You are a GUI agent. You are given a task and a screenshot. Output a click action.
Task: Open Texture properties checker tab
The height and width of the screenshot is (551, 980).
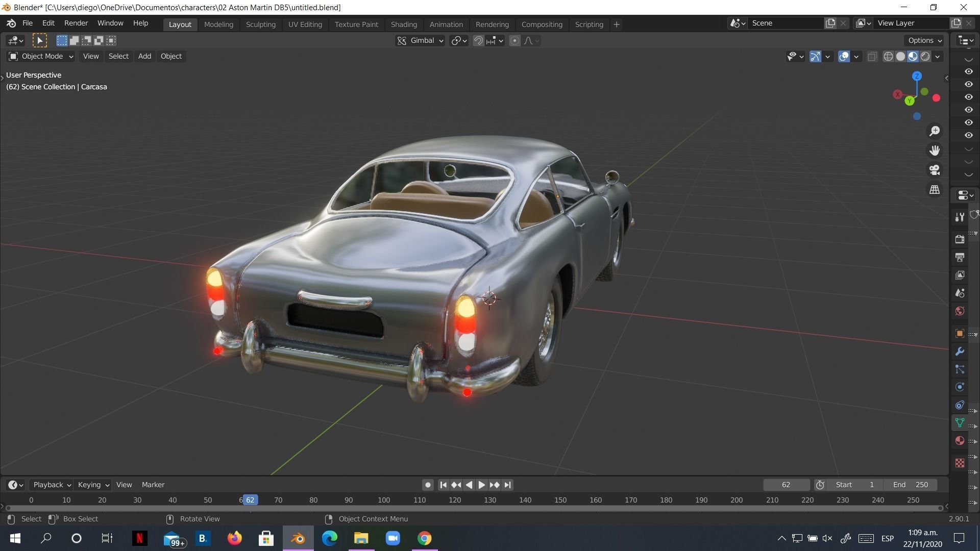[x=960, y=463]
